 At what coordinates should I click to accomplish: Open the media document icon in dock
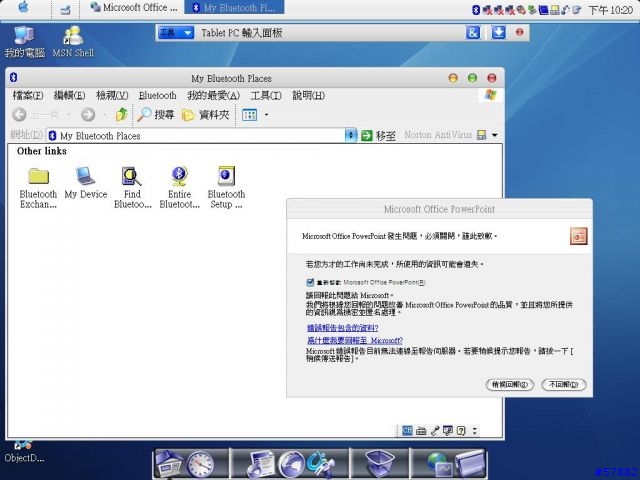(x=261, y=464)
